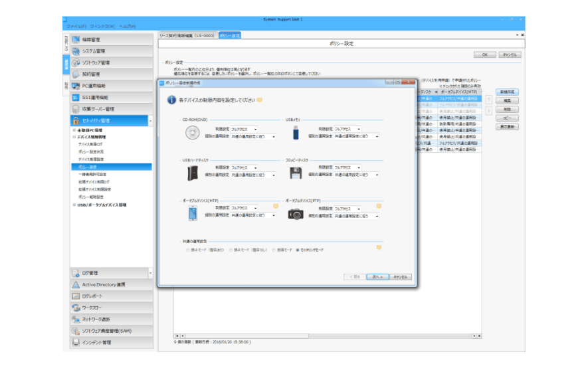This screenshot has height=370, width=588.
Task: Click the help balloon in 共通の運用設定 section
Action: 379,247
